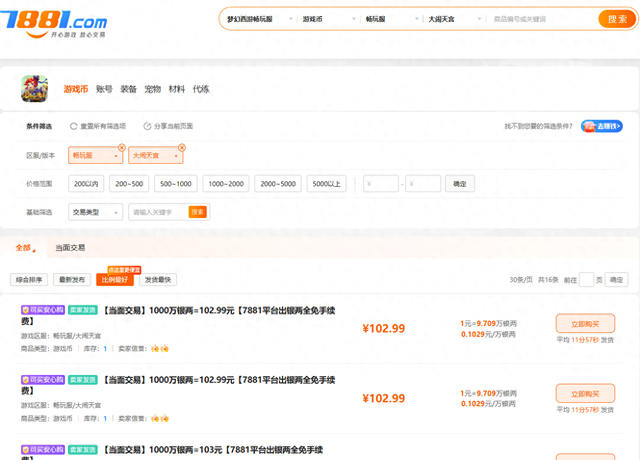Click the reset all filters icon
The image size is (640, 460).
pyautogui.click(x=74, y=126)
